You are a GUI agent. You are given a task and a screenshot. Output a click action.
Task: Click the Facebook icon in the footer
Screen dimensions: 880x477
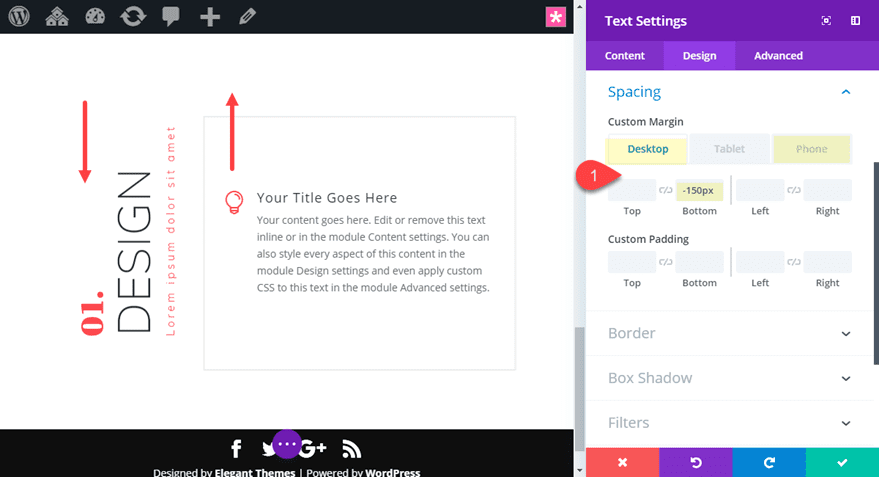coord(236,449)
